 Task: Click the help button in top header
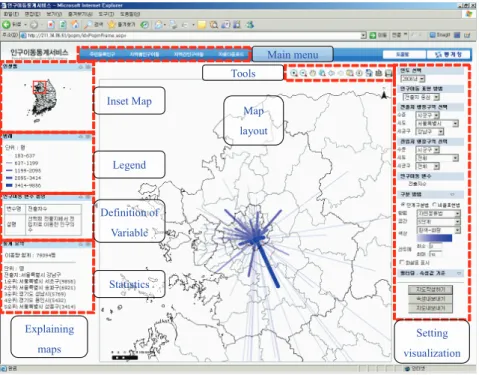[404, 54]
